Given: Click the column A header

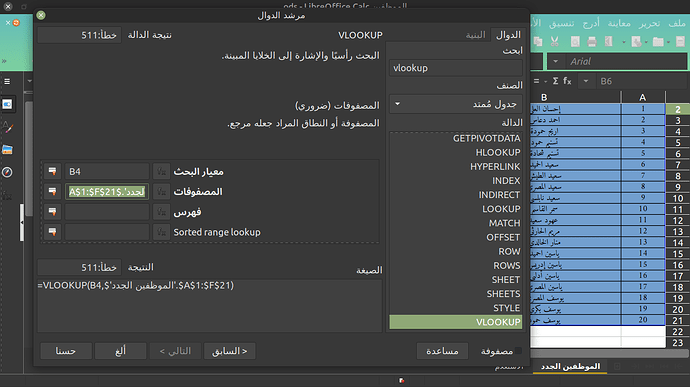Looking at the screenshot, I should pos(642,97).
